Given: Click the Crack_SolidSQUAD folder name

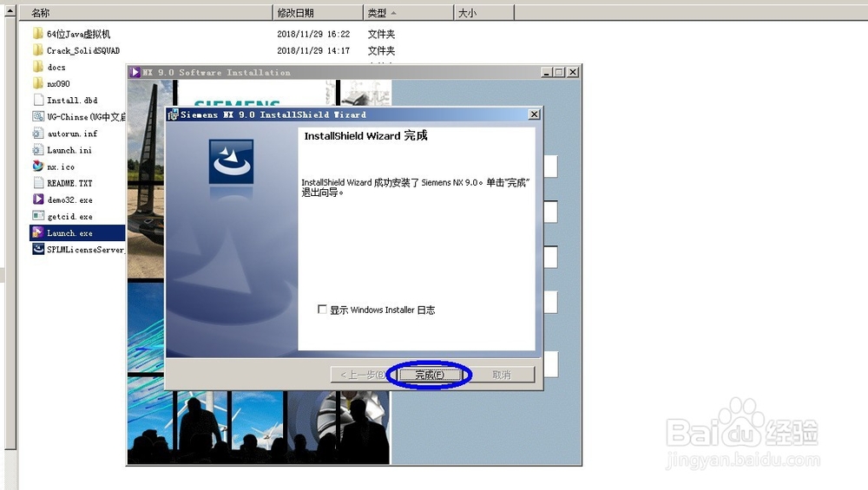Looking at the screenshot, I should click(x=83, y=51).
